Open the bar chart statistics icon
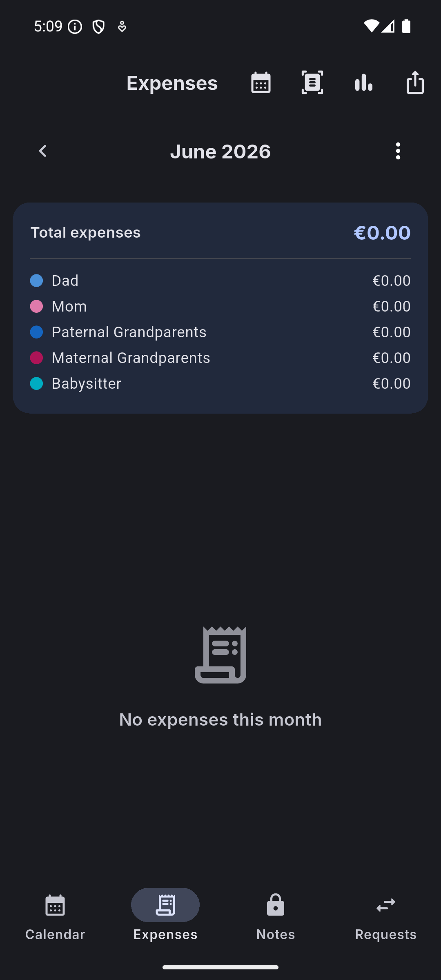This screenshot has height=980, width=441. click(x=364, y=83)
